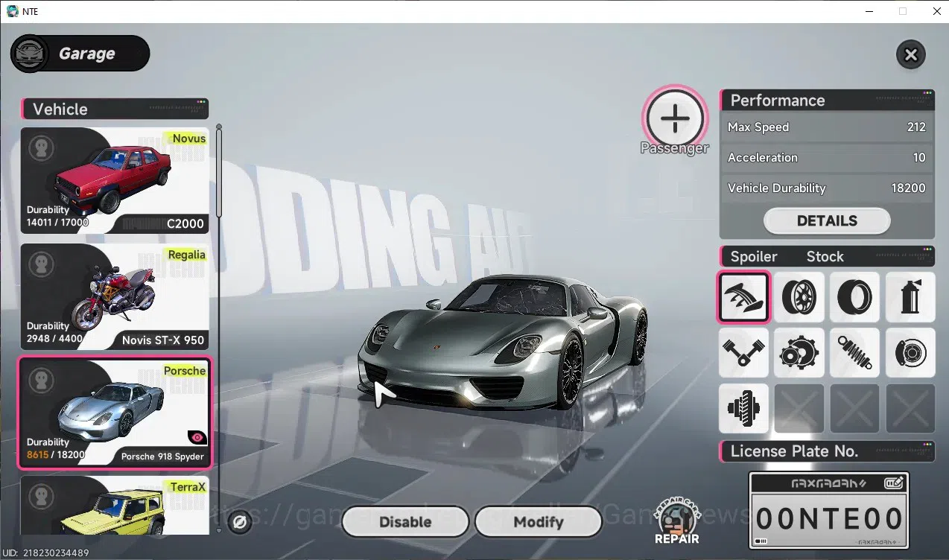Click the Garage steering wheel icon
Viewport: 949px width, 560px height.
(31, 54)
